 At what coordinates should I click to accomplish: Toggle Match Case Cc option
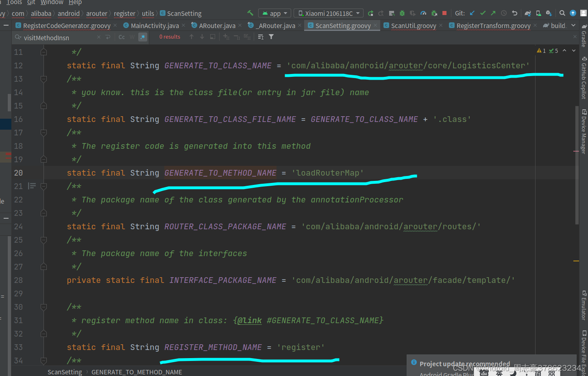pyautogui.click(x=122, y=37)
